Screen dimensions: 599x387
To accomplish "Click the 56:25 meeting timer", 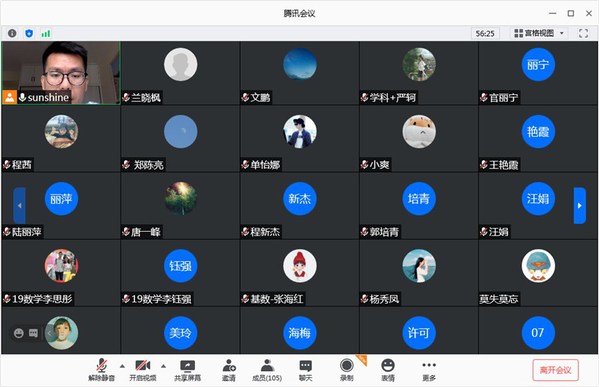I will coord(485,33).
